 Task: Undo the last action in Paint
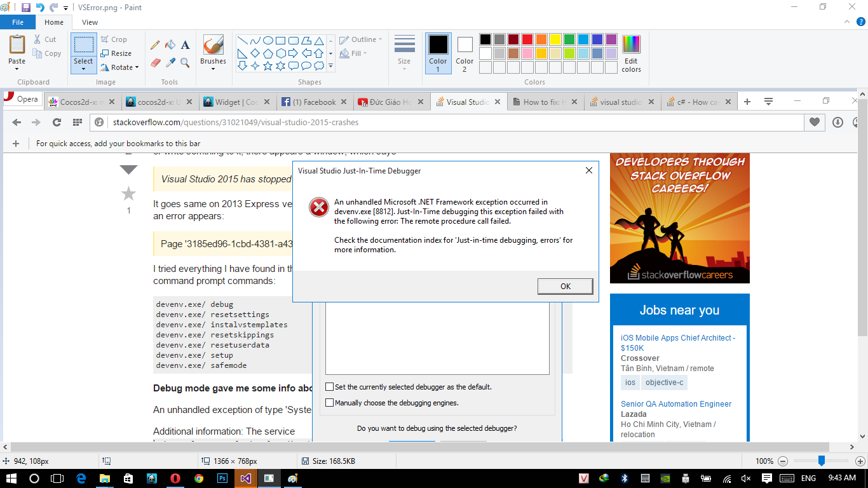coord(40,8)
